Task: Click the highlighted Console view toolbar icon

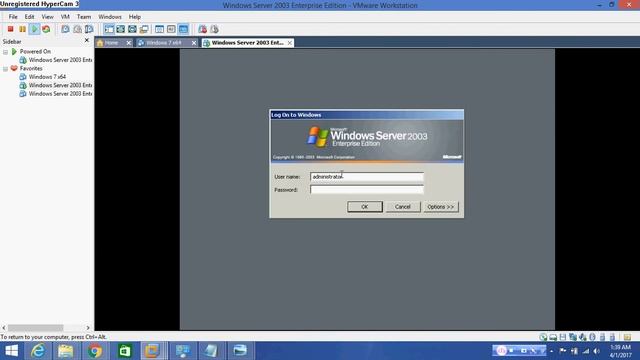Action: [183, 29]
